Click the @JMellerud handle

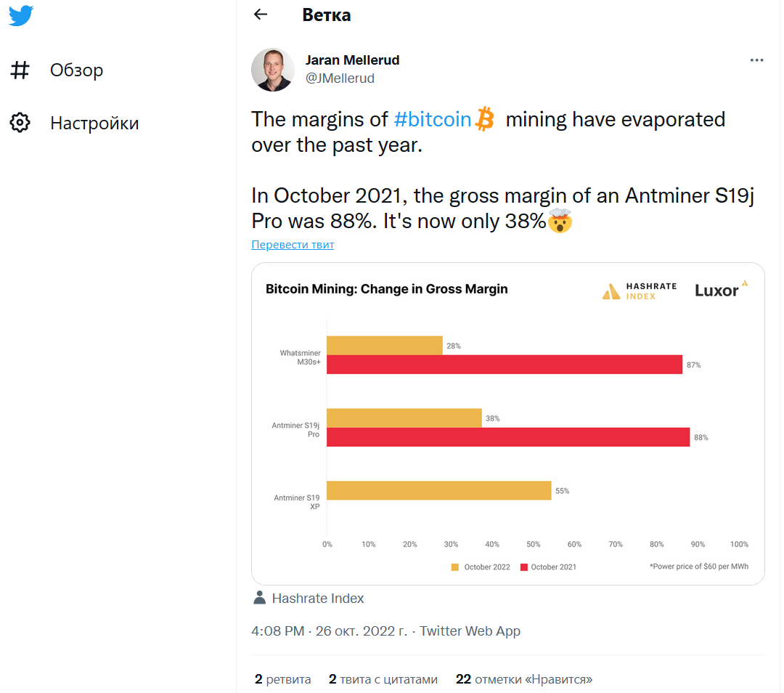point(340,78)
